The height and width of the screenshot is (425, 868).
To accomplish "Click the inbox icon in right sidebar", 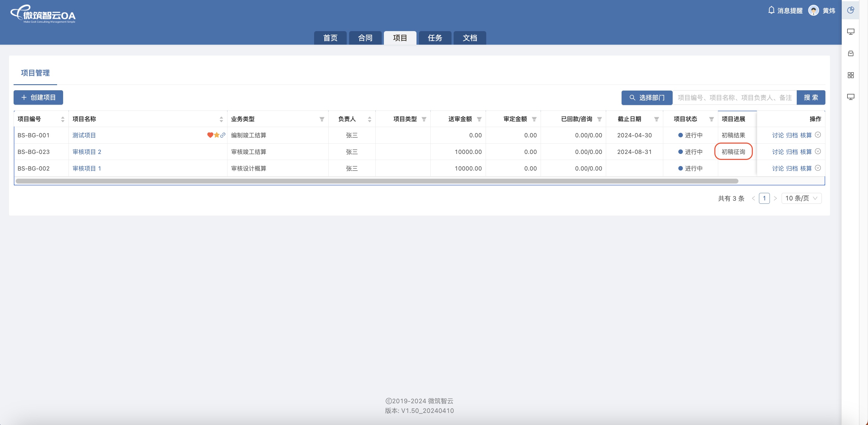I will (x=850, y=53).
